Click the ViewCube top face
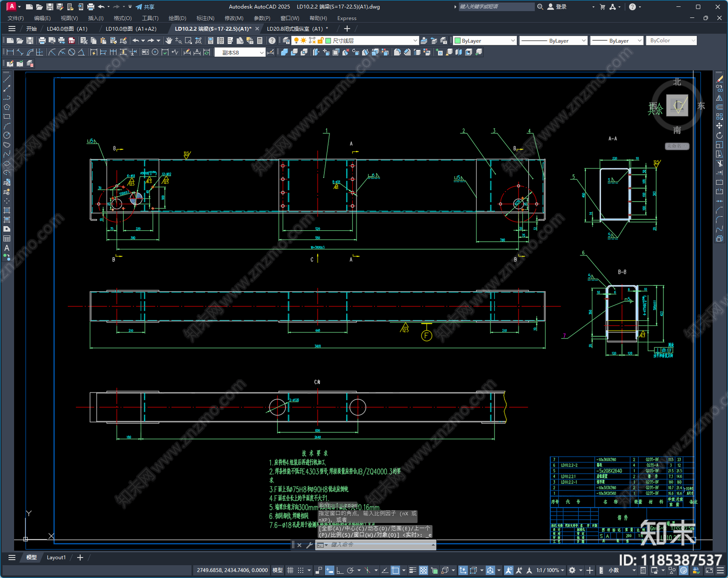This screenshot has width=728, height=578. [677, 106]
